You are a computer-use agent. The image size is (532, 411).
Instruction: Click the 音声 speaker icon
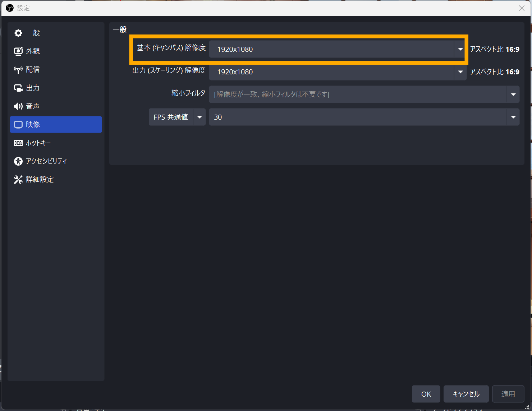coord(18,106)
